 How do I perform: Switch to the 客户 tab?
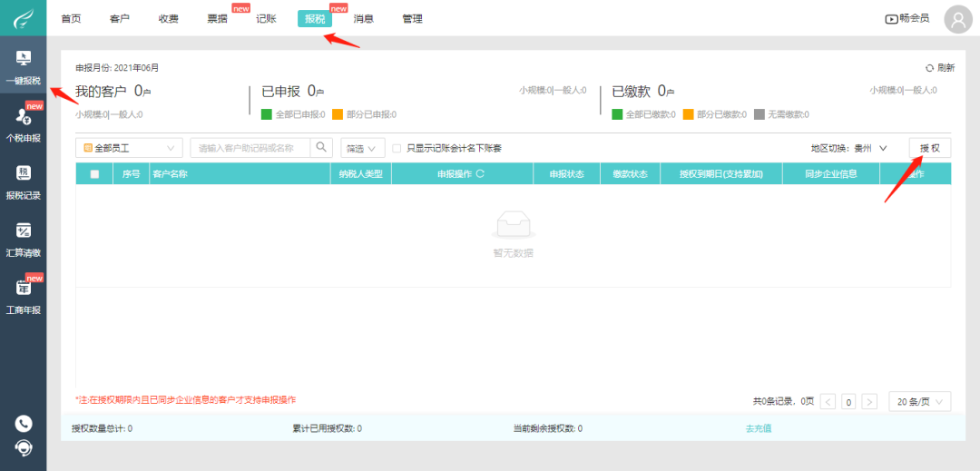tap(120, 19)
